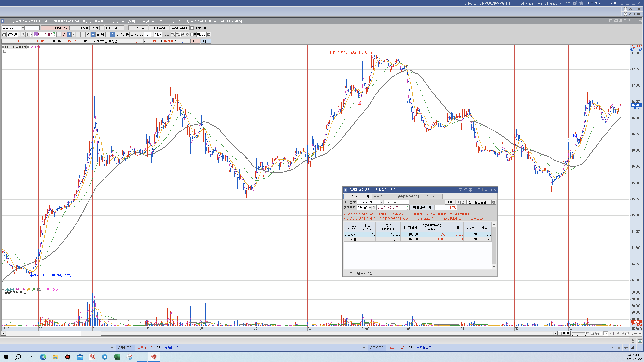Click the stock search magnifier in chart toolbar
The width and height of the screenshot is (644, 362).
[23, 34]
